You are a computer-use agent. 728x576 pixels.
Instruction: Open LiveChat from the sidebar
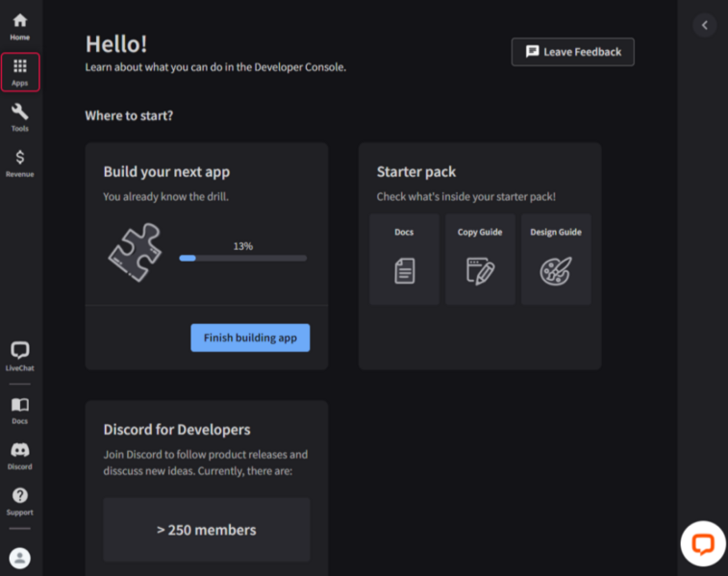pyautogui.click(x=20, y=356)
